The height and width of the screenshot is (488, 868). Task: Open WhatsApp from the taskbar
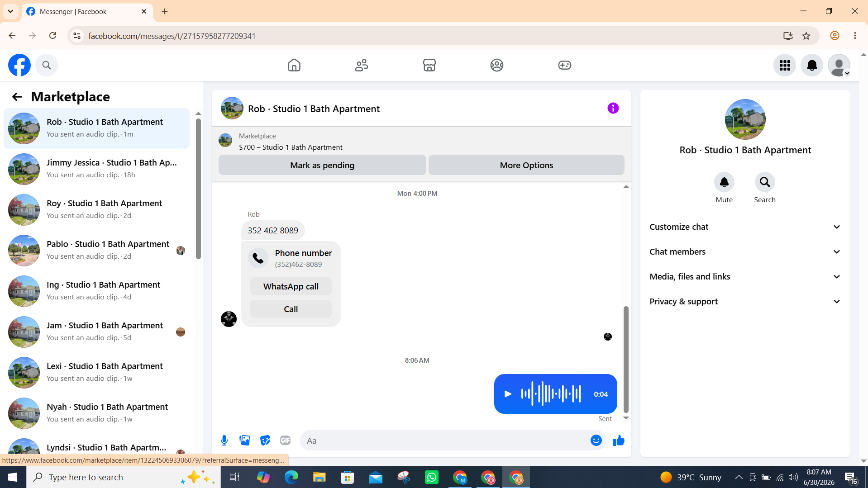(x=432, y=477)
